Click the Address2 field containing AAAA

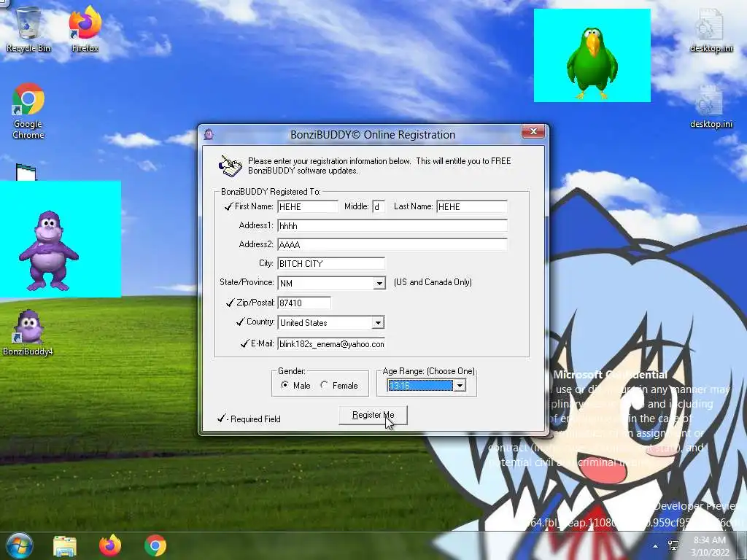point(392,245)
